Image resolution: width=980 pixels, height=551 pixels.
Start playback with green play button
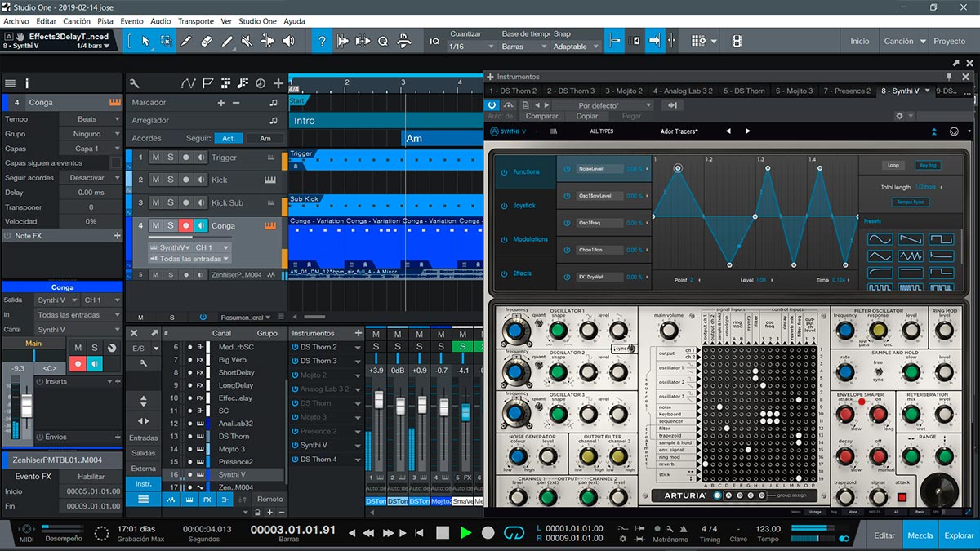coord(465,532)
